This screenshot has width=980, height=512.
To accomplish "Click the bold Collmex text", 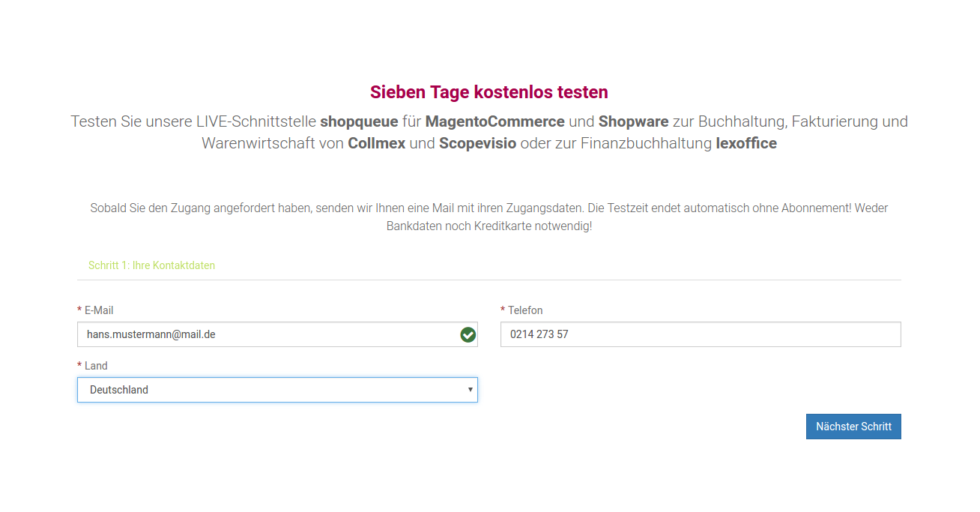I will click(x=377, y=143).
